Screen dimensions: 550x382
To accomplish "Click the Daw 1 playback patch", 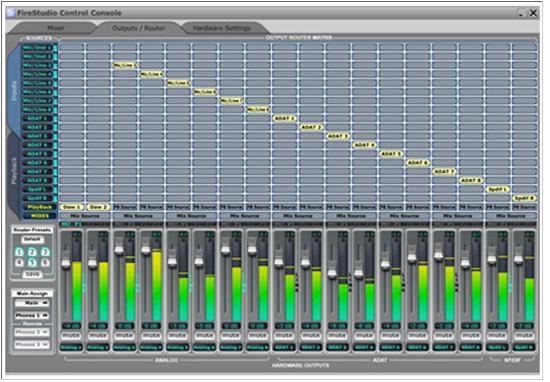I will pyautogui.click(x=71, y=207).
